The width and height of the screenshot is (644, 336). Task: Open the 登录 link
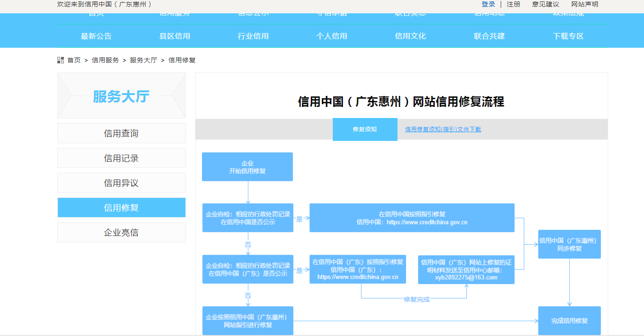[488, 4]
